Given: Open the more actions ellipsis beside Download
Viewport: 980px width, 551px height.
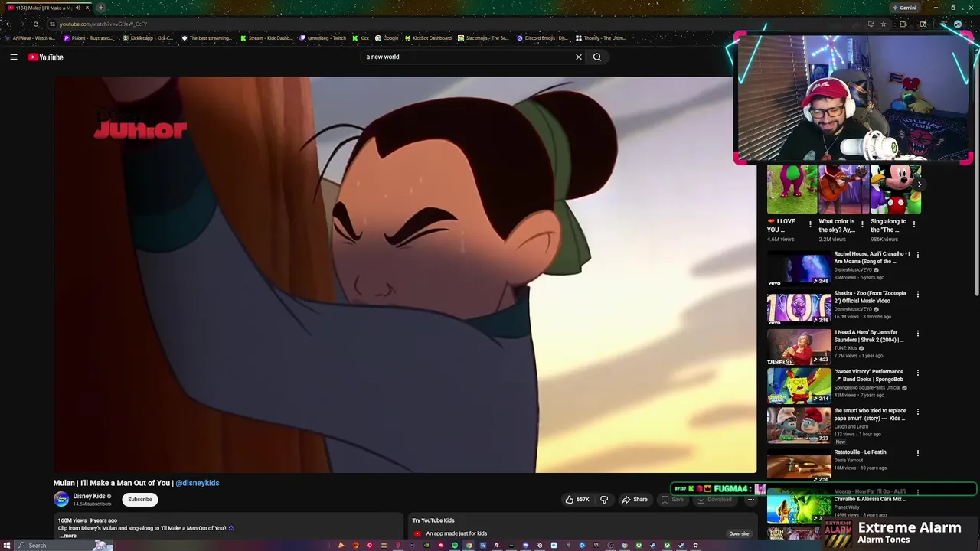Looking at the screenshot, I should pos(751,500).
